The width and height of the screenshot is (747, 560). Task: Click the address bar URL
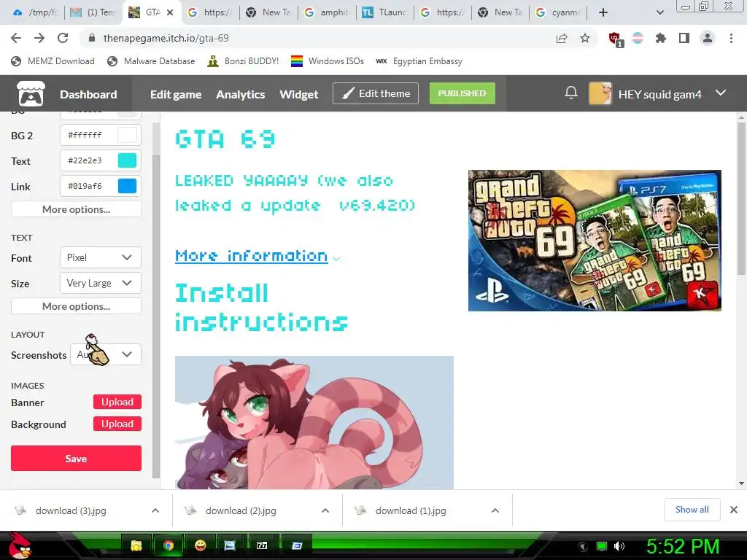[166, 38]
